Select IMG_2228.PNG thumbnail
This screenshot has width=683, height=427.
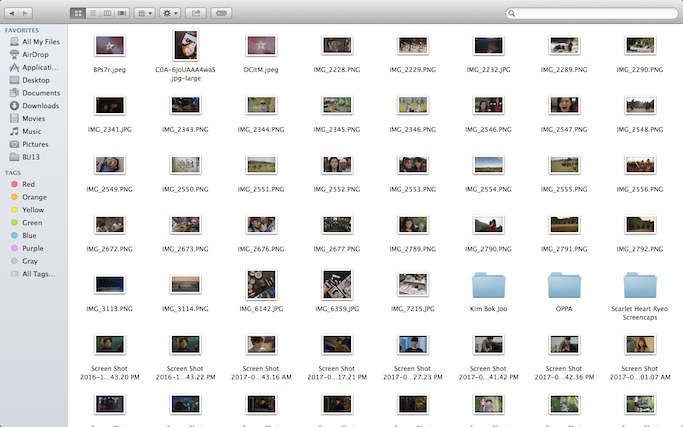coord(337,45)
